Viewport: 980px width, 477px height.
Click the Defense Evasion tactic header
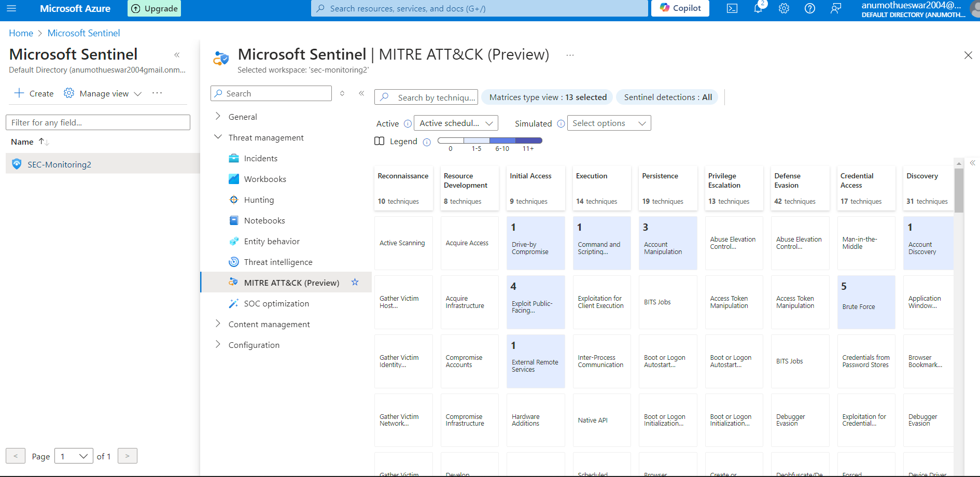click(800, 188)
